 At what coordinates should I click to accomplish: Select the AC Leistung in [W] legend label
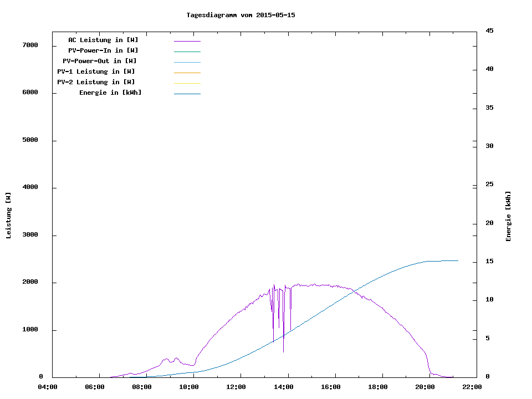(x=103, y=40)
